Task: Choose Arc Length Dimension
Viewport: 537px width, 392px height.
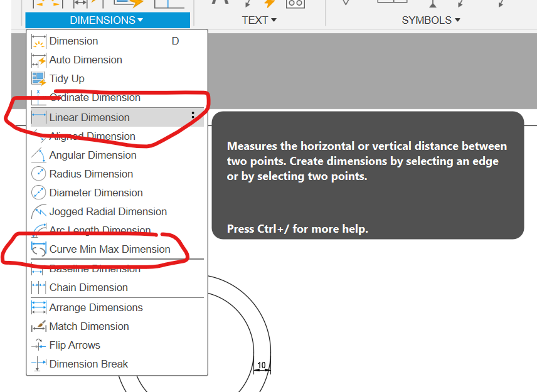Action: point(117,230)
